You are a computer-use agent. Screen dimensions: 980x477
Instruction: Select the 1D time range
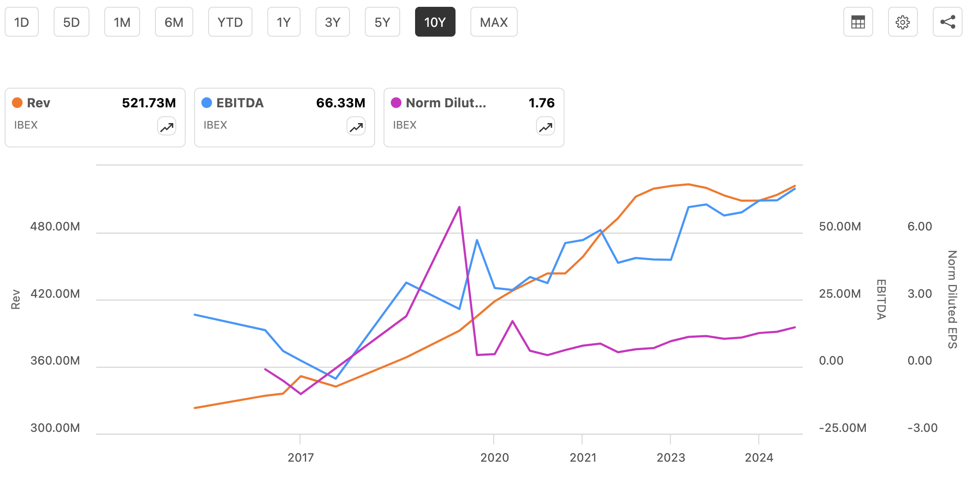pyautogui.click(x=22, y=22)
